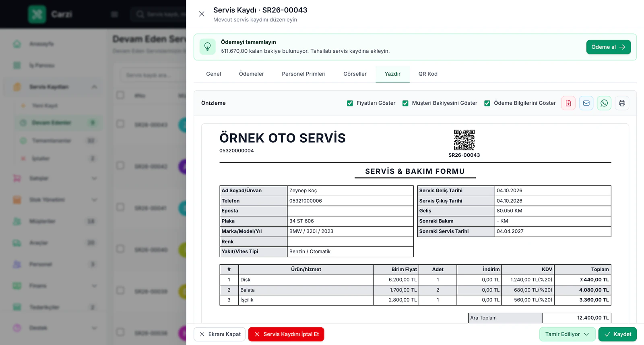Select the Personel Primleri tab
This screenshot has height=345, width=644.
coord(303,74)
